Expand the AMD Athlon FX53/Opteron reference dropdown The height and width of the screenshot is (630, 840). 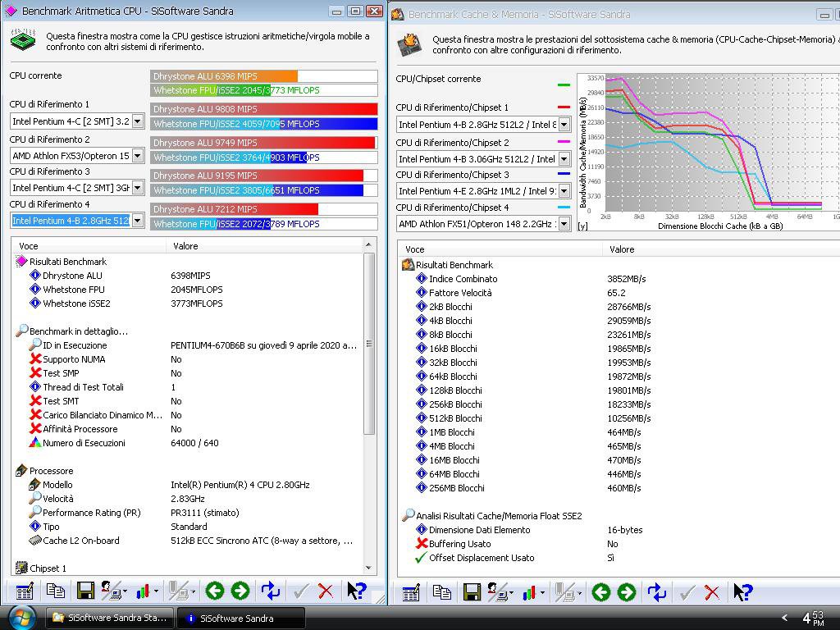coord(137,156)
